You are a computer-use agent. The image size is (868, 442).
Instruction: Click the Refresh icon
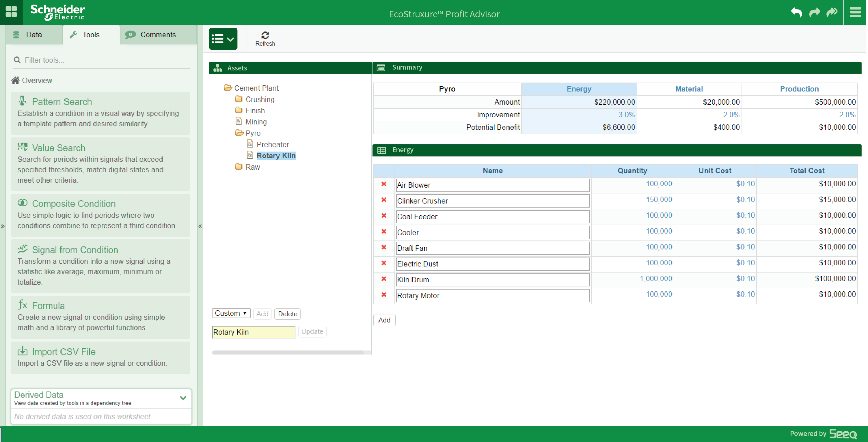tap(265, 35)
